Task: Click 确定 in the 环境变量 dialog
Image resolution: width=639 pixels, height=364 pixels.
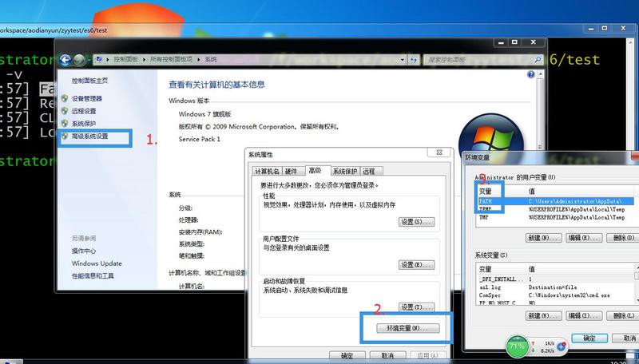Action: (589, 338)
